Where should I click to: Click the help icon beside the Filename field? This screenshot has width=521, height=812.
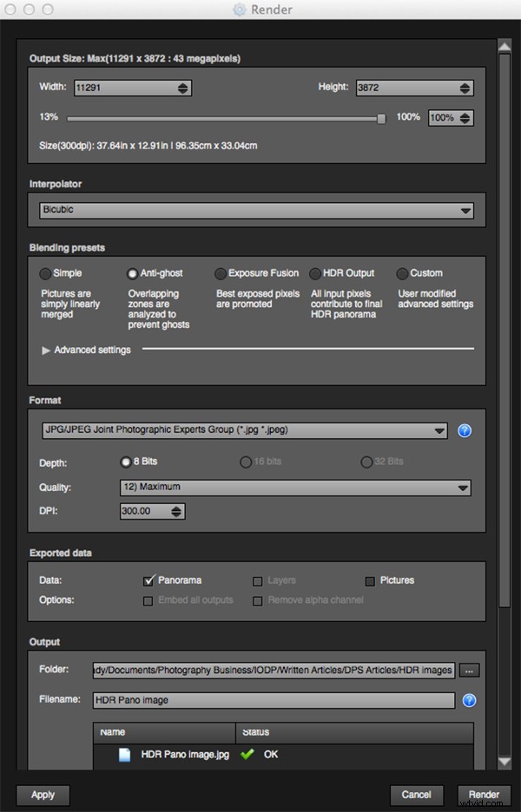click(x=469, y=700)
